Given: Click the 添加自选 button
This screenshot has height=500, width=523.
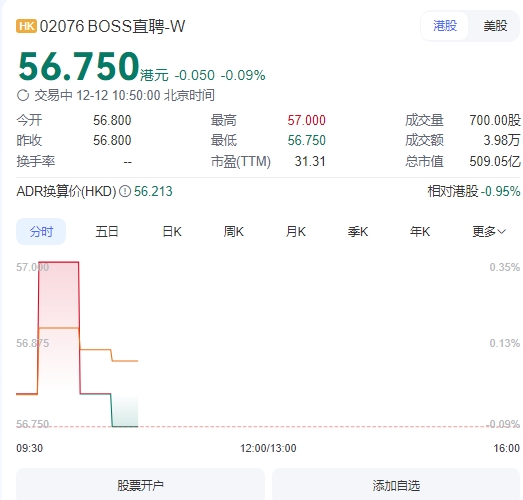Looking at the screenshot, I should tap(396, 484).
